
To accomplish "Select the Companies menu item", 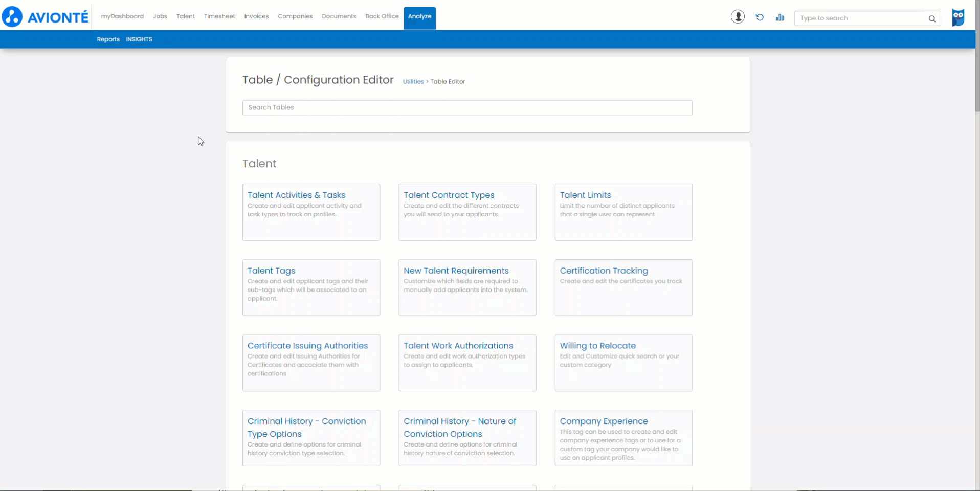I will 295,16.
